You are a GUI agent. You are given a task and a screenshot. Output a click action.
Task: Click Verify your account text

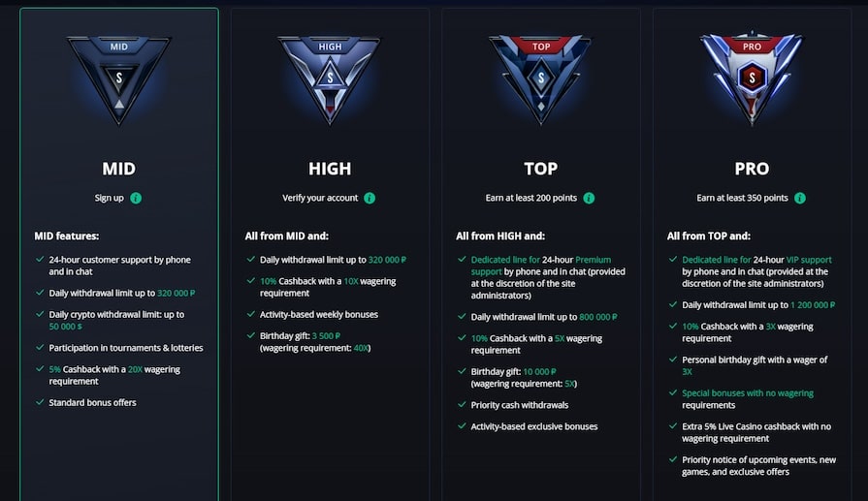[x=320, y=198]
